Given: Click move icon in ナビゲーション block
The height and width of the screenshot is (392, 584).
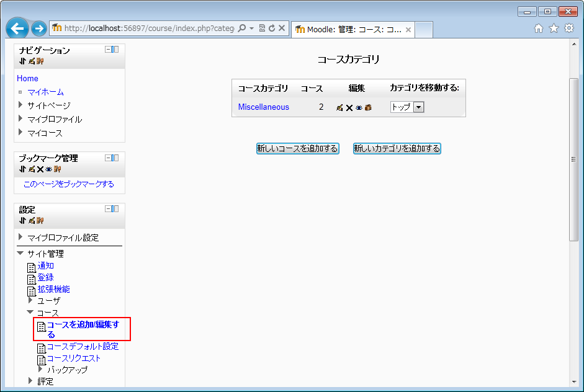Looking at the screenshot, I should (22, 61).
